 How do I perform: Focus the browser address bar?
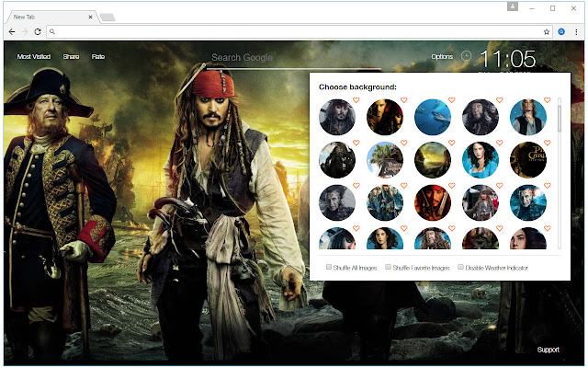click(298, 32)
